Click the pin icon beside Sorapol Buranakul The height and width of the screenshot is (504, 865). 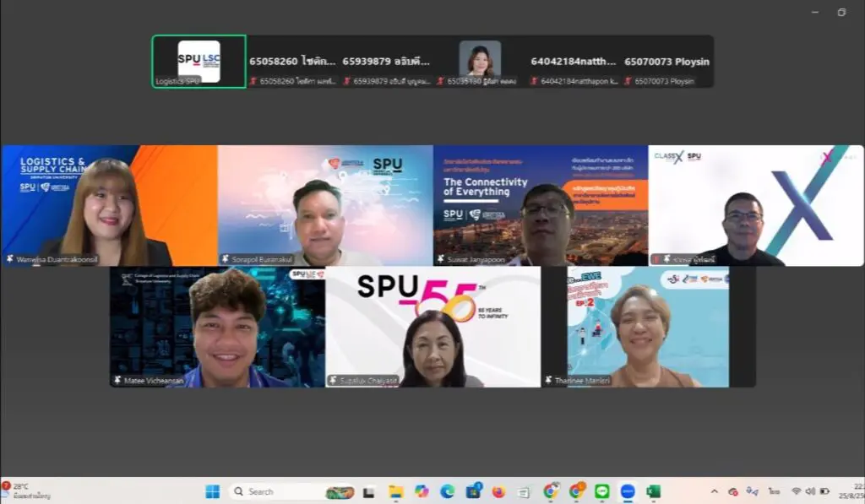tap(225, 258)
